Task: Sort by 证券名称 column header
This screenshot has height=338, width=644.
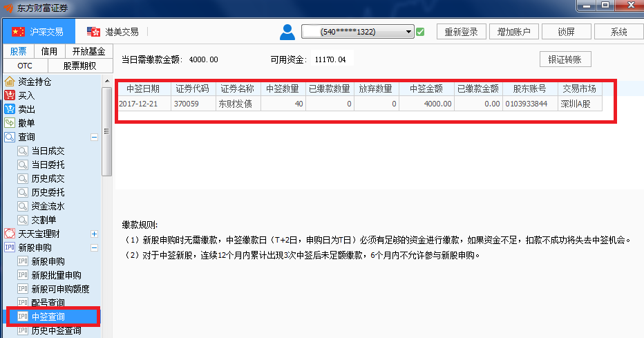Action: (x=238, y=88)
